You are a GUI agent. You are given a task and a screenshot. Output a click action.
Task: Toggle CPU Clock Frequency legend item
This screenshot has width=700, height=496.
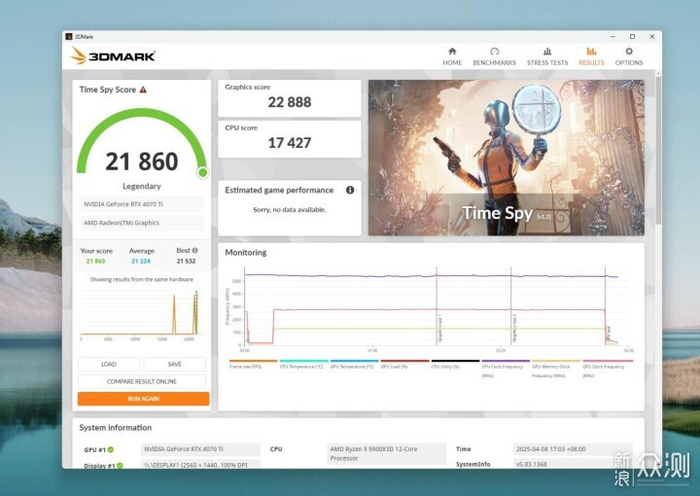tap(505, 368)
